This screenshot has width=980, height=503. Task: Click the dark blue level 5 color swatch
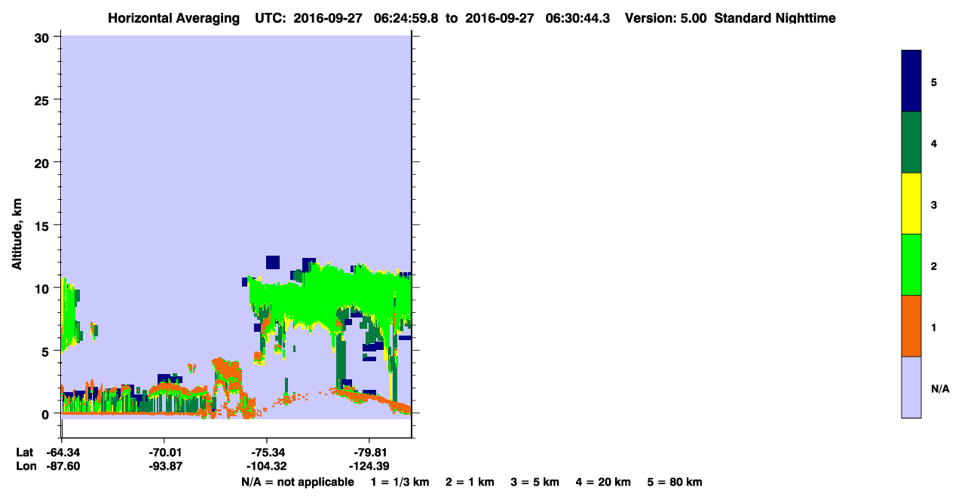911,81
